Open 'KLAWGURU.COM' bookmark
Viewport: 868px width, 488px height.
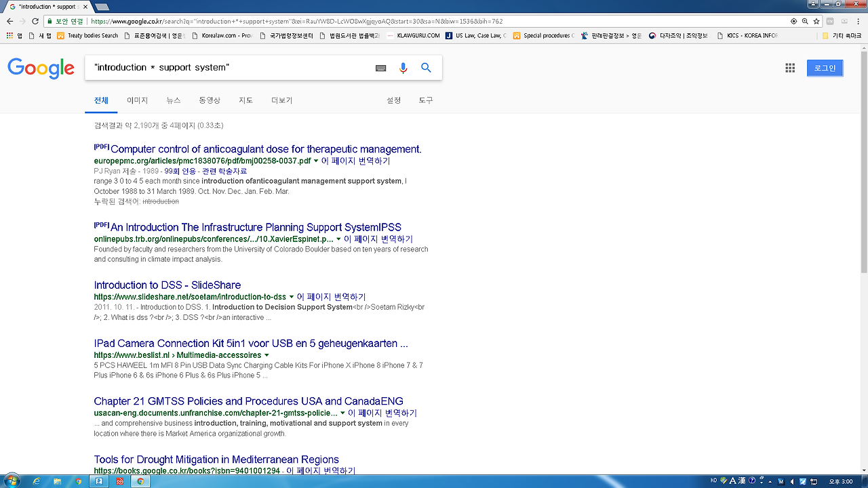click(x=413, y=35)
